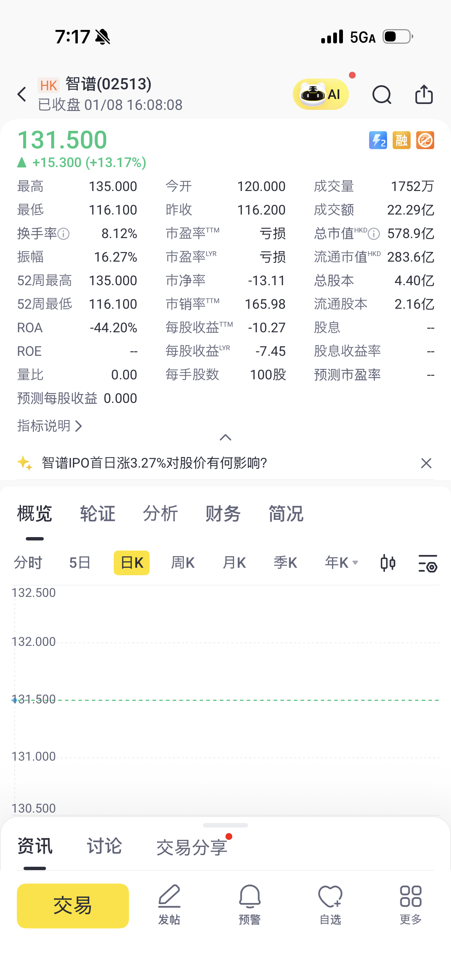Viewport: 451px width, 980px height.
Task: Tap the share icon
Action: pyautogui.click(x=424, y=94)
